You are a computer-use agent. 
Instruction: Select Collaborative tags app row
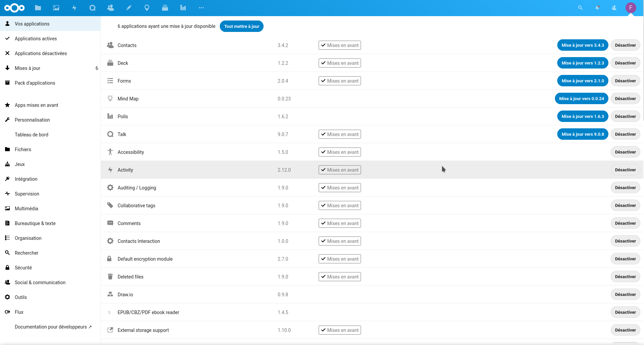(x=372, y=205)
